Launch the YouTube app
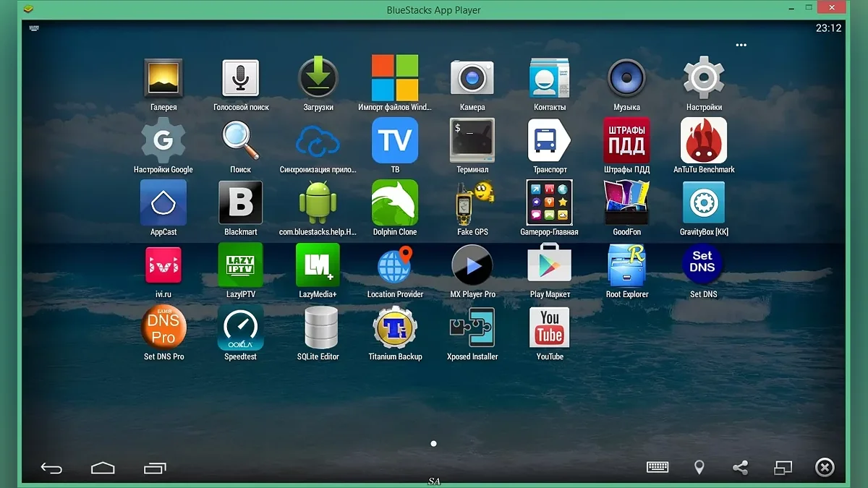 pyautogui.click(x=550, y=328)
